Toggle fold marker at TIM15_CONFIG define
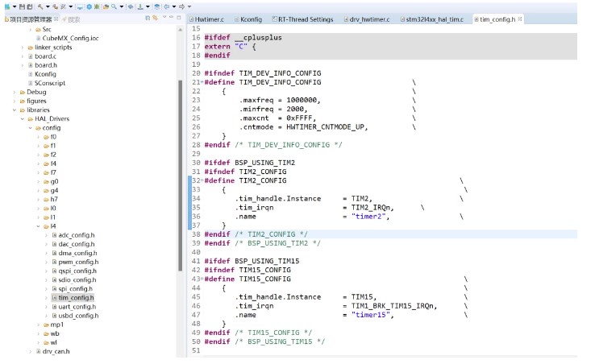The width and height of the screenshot is (595, 364). (x=201, y=279)
